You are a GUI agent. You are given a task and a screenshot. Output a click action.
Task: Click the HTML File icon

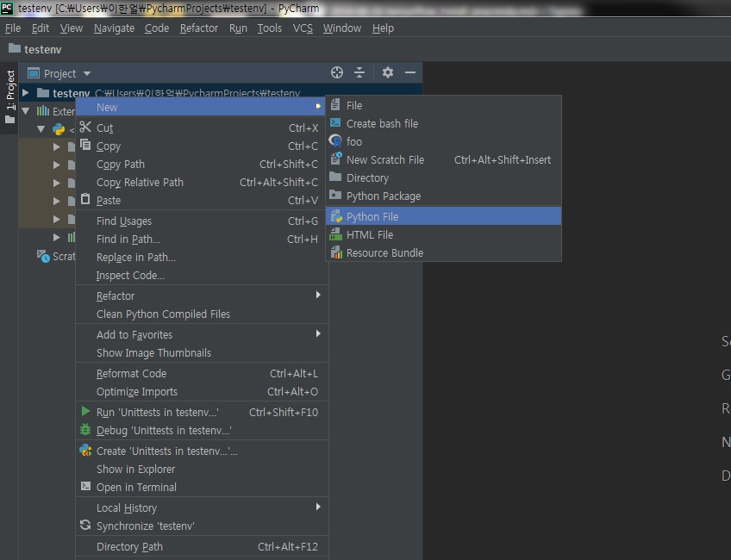point(335,234)
